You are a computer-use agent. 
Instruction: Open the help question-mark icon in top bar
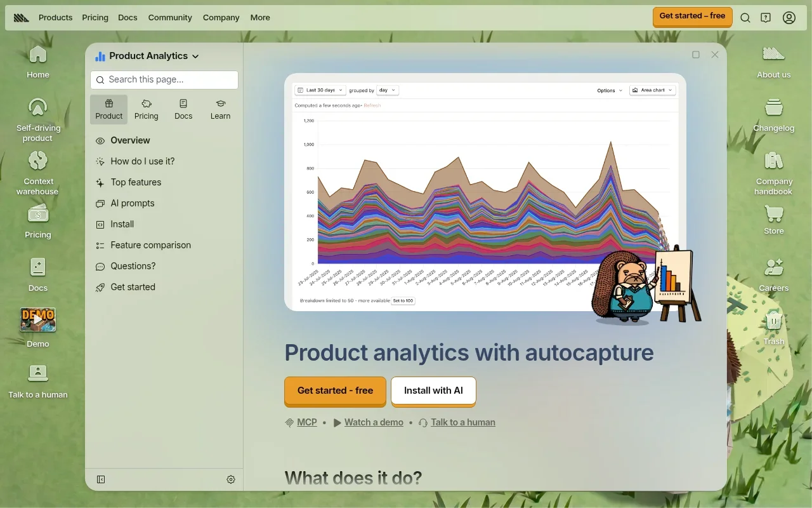click(766, 18)
